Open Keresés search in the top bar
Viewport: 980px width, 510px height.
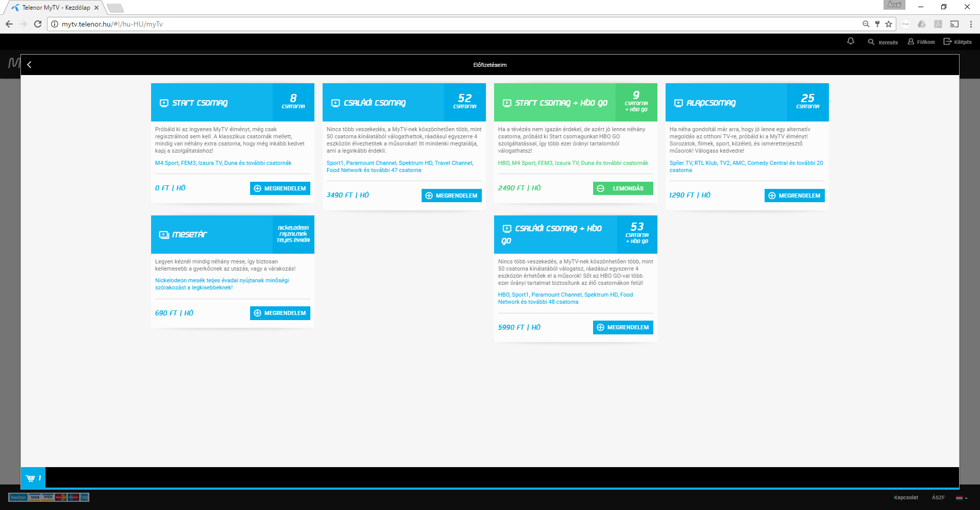(x=883, y=42)
